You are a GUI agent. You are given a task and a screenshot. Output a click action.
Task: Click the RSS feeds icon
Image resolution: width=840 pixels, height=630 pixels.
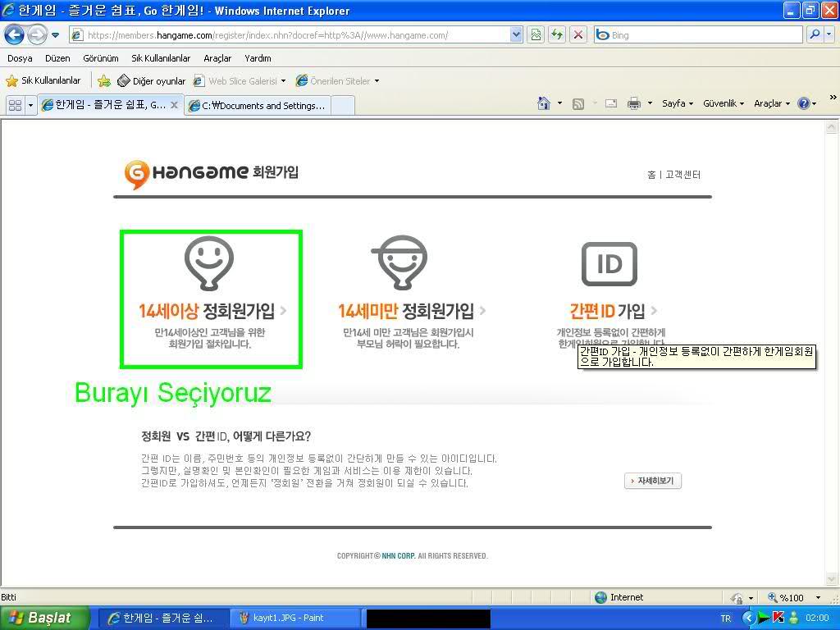tap(578, 104)
